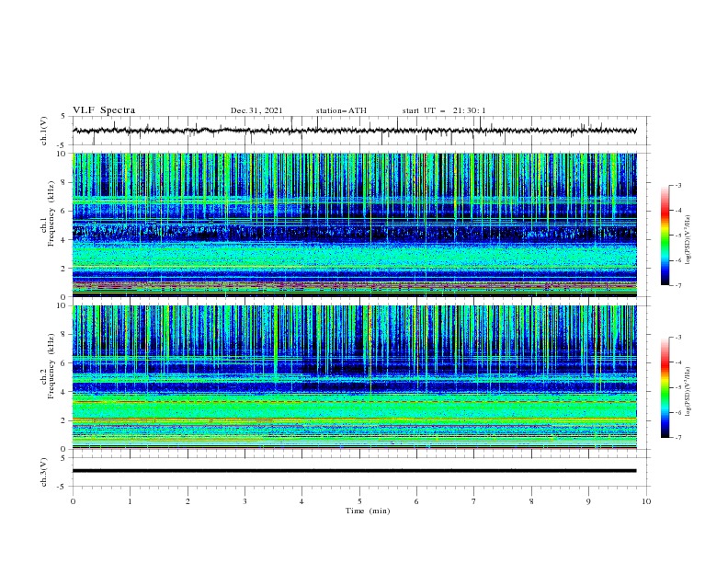
Task: Click the "-5" tick on ch.2 color bar
Action: pos(677,387)
